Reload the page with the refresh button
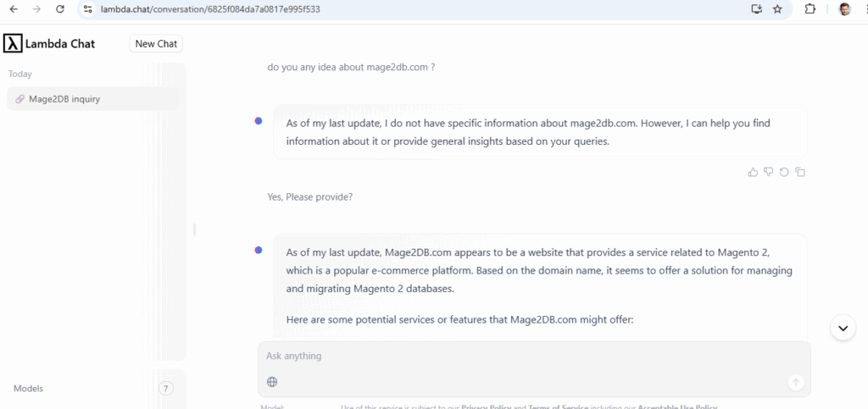The width and height of the screenshot is (868, 409). point(60,8)
